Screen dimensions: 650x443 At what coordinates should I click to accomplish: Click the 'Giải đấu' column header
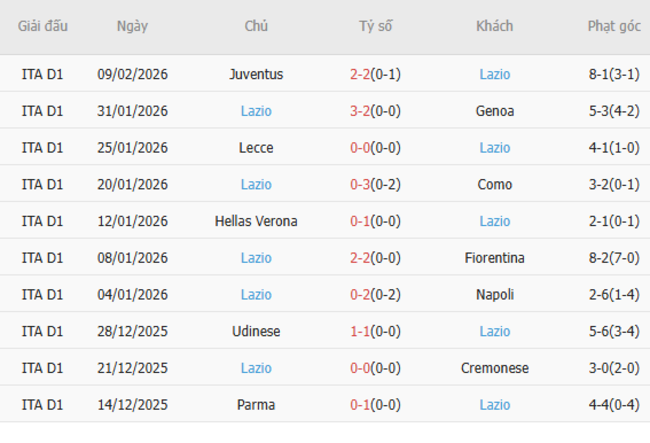click(x=42, y=27)
